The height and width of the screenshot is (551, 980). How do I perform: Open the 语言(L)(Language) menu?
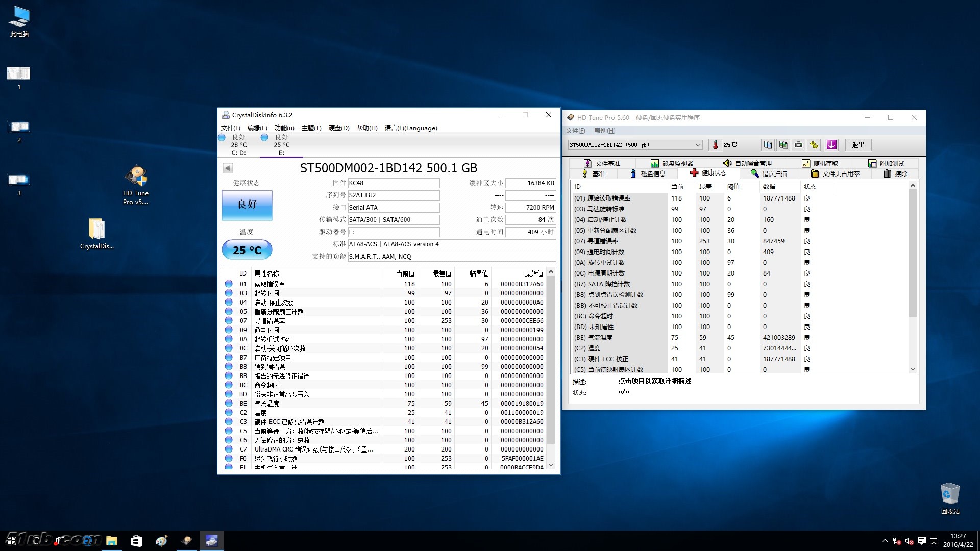pos(410,128)
